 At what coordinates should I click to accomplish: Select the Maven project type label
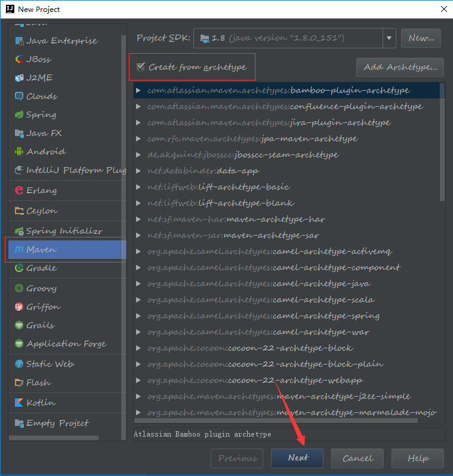pos(42,249)
